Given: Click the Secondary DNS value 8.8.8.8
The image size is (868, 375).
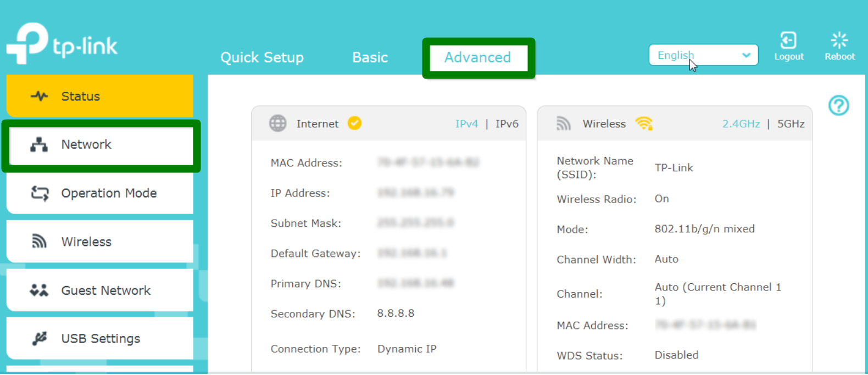Looking at the screenshot, I should tap(396, 314).
